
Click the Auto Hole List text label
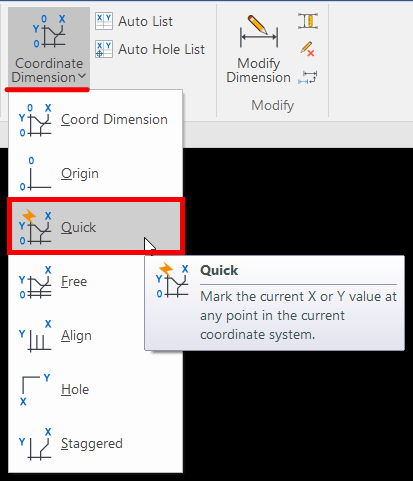click(x=161, y=49)
